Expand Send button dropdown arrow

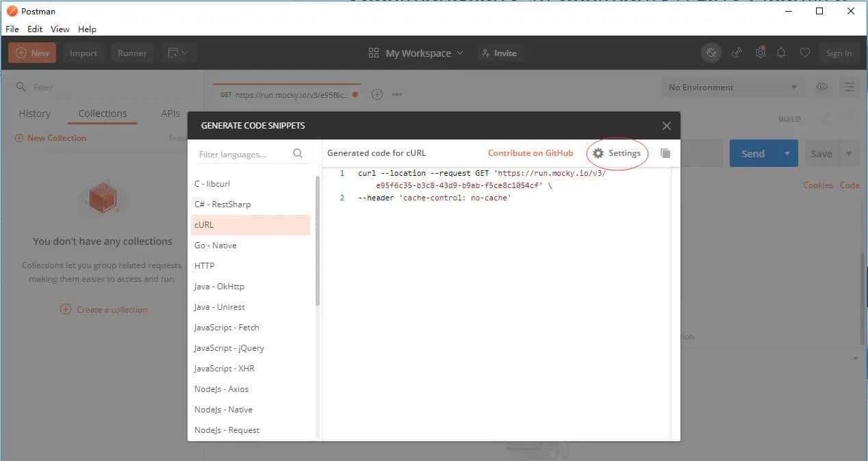coord(787,153)
